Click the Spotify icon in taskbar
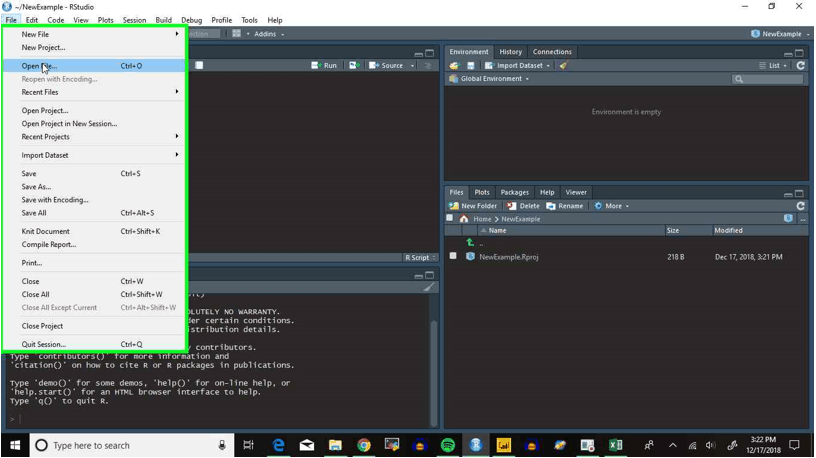Screen dimensions: 816x458 pos(448,446)
